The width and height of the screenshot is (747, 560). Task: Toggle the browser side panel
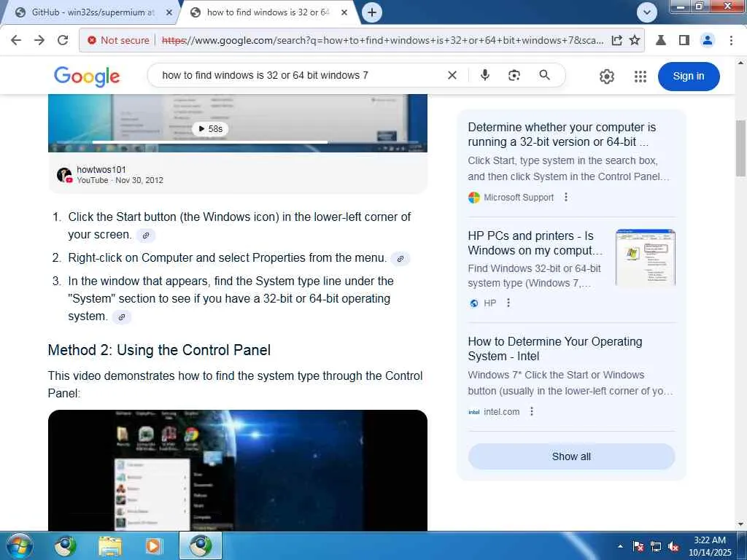click(684, 40)
